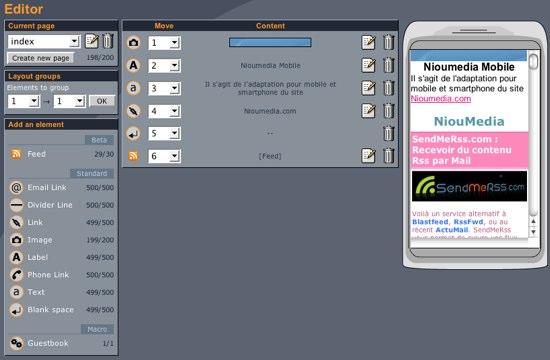Add a Label element
The width and height of the screenshot is (550, 360).
pos(16,257)
